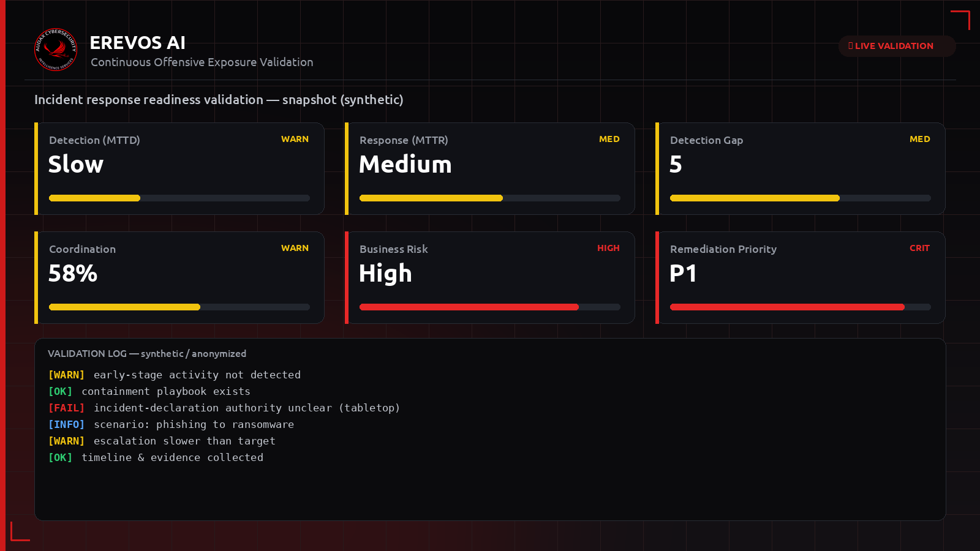Select log line early-stage activity not detected
Viewport: 980px width, 551px height.
(x=175, y=375)
